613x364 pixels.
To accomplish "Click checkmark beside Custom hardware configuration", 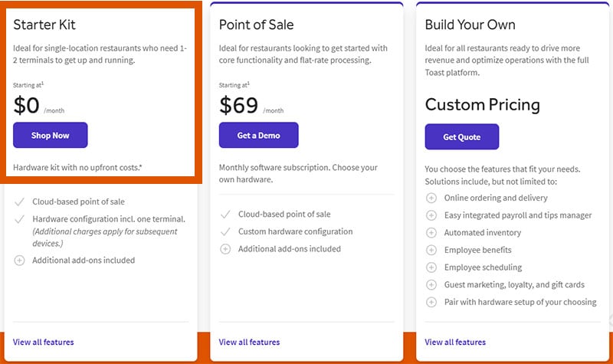I will pos(225,231).
